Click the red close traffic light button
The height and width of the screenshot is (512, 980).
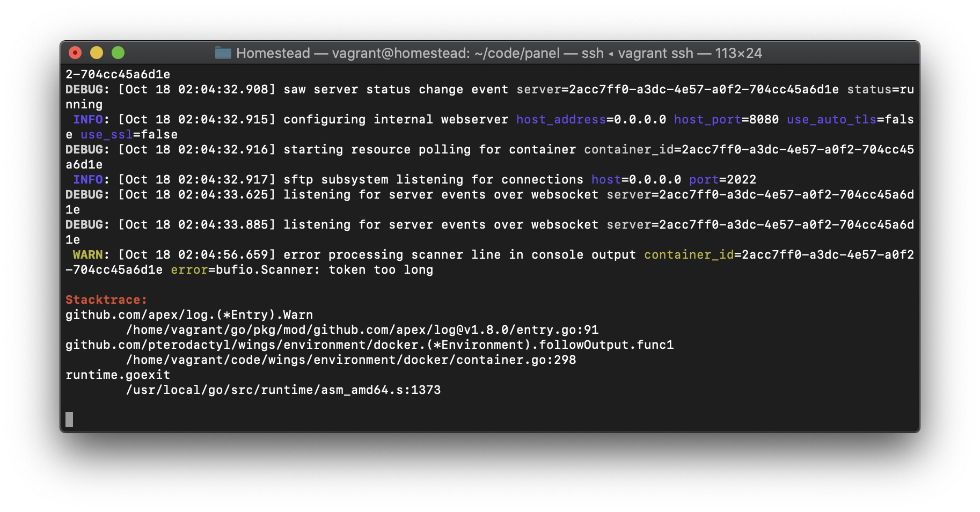pyautogui.click(x=76, y=53)
